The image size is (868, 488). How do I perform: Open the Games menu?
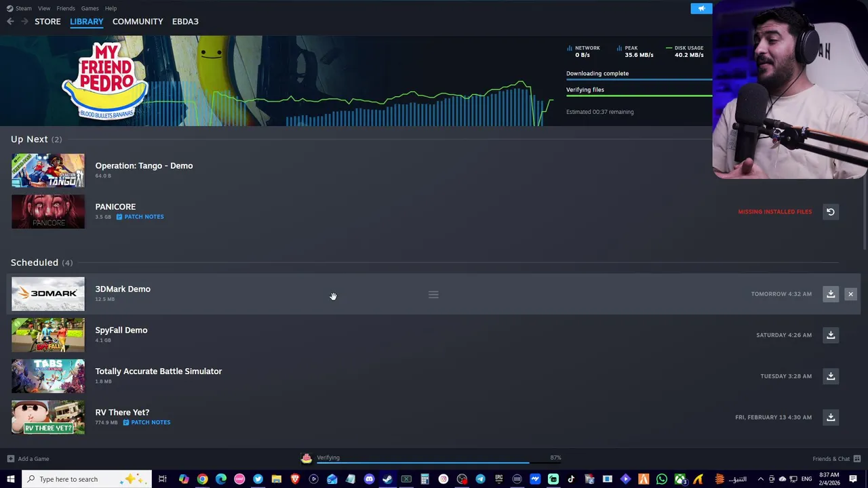pyautogui.click(x=90, y=8)
